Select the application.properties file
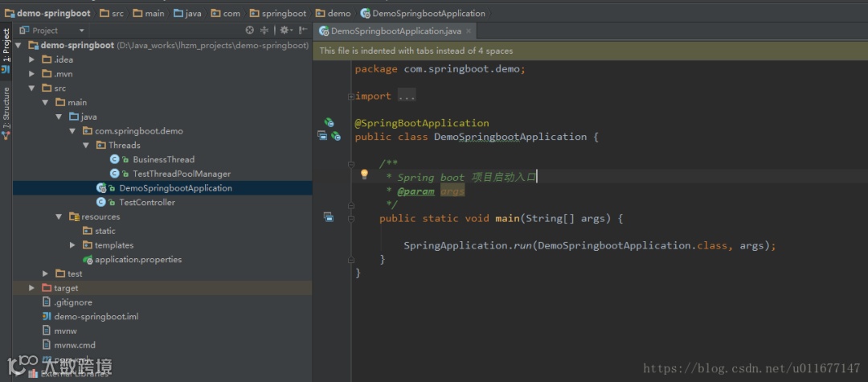The height and width of the screenshot is (382, 868). tap(138, 260)
